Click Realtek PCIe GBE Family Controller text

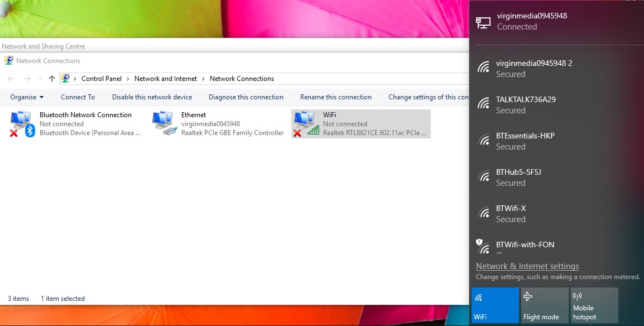click(x=233, y=133)
